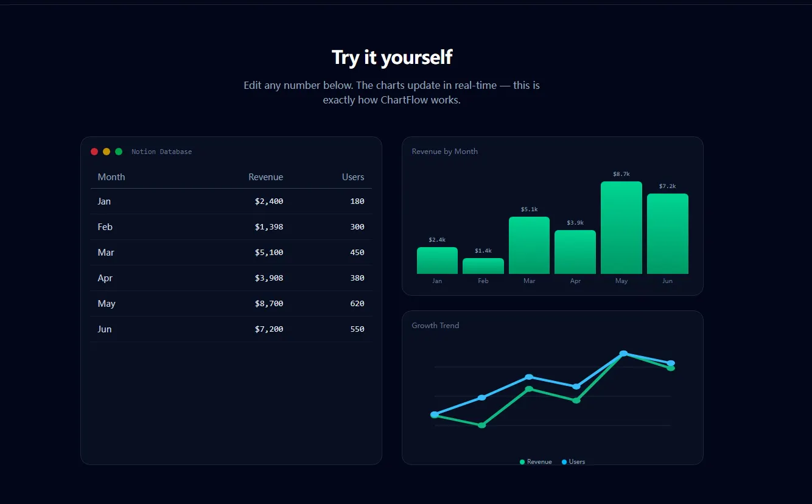
Task: Click the Feb bar in revenue chart
Action: [483, 266]
